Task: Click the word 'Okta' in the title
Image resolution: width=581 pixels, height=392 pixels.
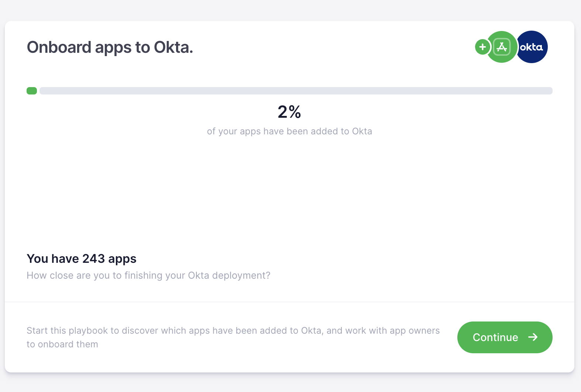Action: pos(173,47)
